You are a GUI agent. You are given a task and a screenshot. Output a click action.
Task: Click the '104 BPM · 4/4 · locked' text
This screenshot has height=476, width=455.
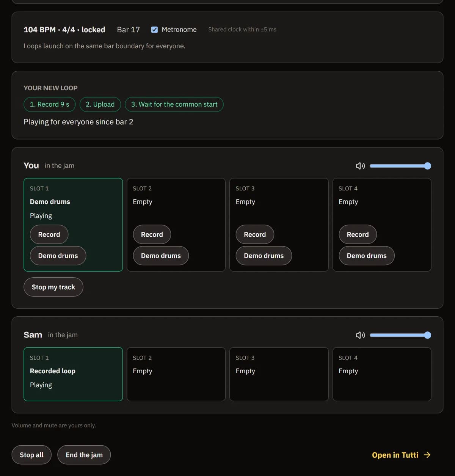tap(64, 30)
